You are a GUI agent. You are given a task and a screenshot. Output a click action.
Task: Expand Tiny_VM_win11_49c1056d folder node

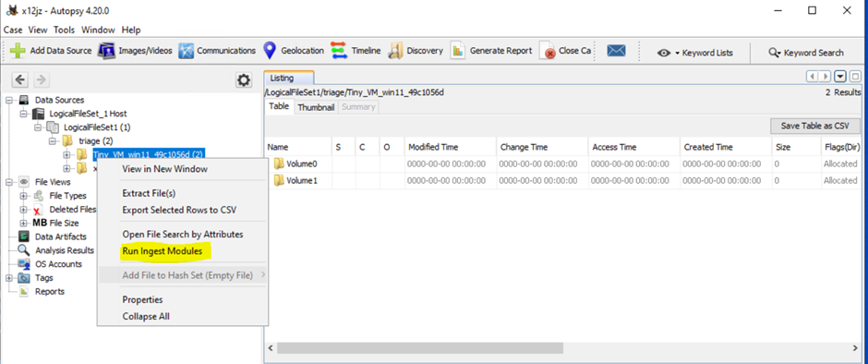pyautogui.click(x=66, y=154)
